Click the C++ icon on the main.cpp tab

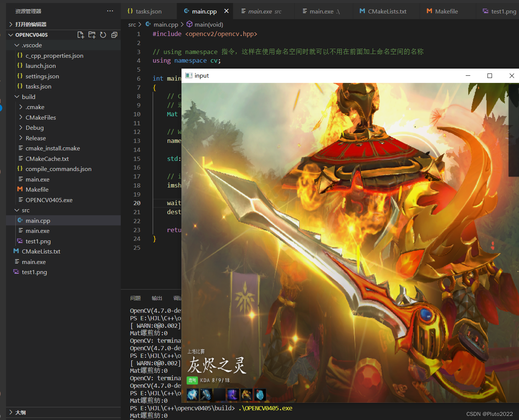tap(186, 11)
